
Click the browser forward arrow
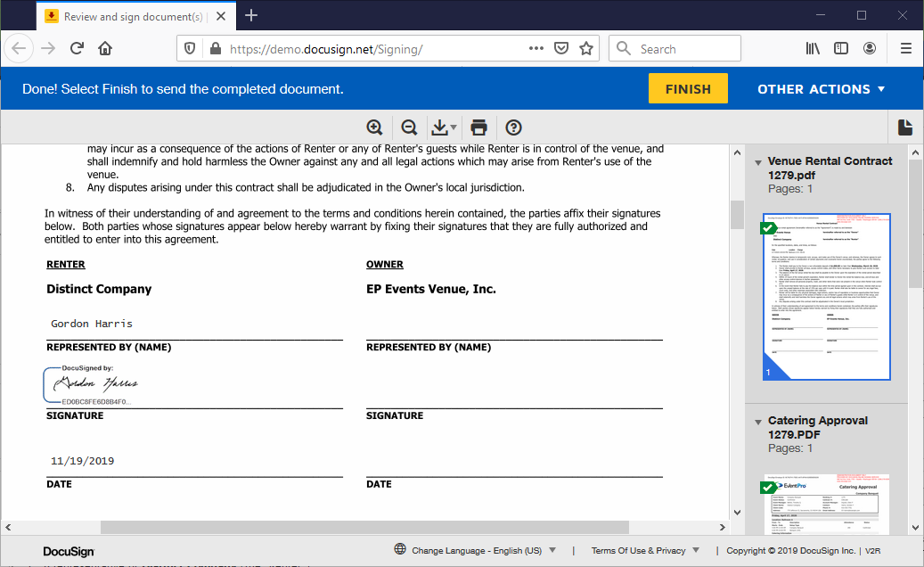(48, 48)
